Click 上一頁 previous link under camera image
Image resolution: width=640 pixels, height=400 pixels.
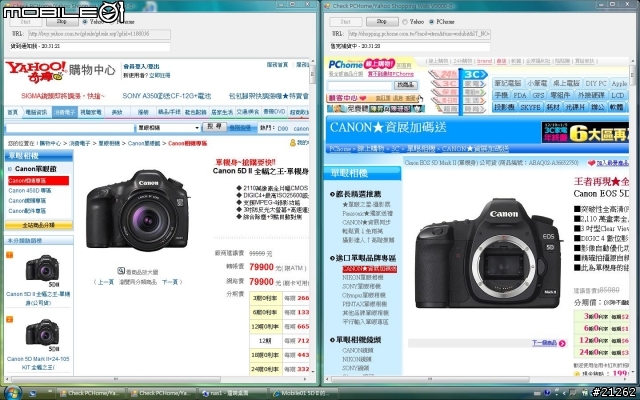(105, 282)
